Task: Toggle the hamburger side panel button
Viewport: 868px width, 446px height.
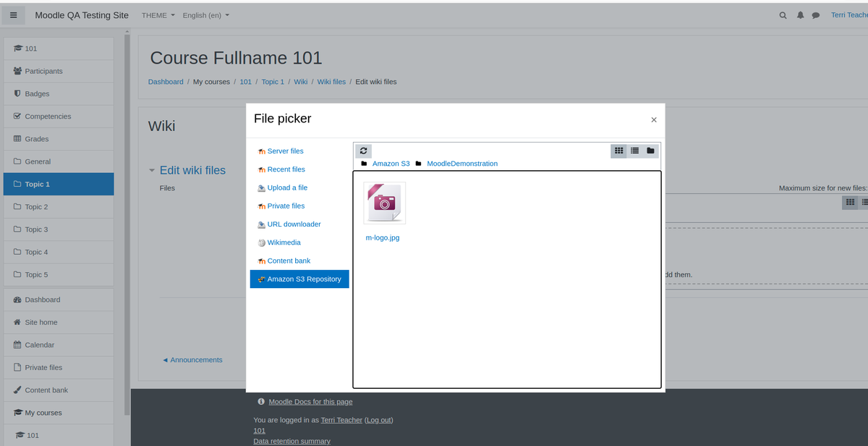Action: tap(14, 15)
